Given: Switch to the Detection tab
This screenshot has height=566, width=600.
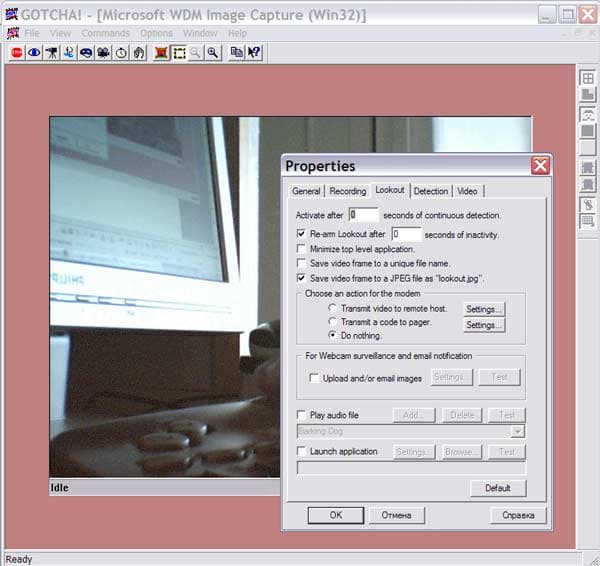Looking at the screenshot, I should click(431, 191).
